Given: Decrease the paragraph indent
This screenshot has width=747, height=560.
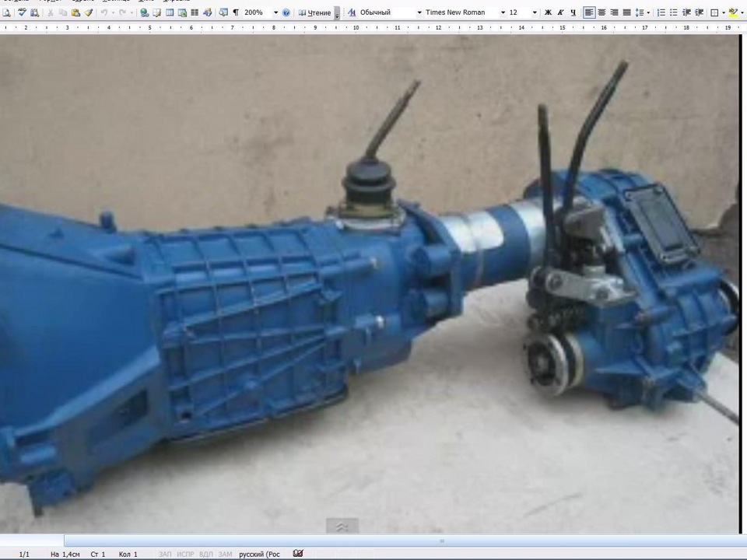Looking at the screenshot, I should click(686, 13).
